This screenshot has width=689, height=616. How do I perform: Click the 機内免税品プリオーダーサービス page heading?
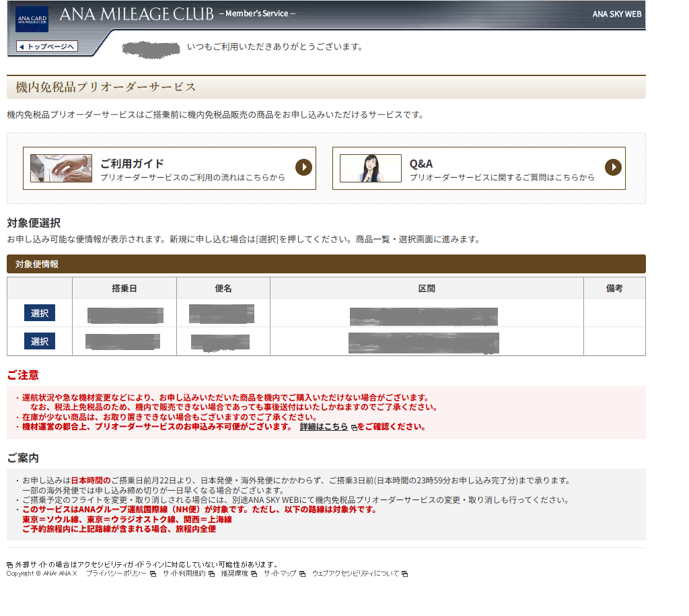click(106, 87)
